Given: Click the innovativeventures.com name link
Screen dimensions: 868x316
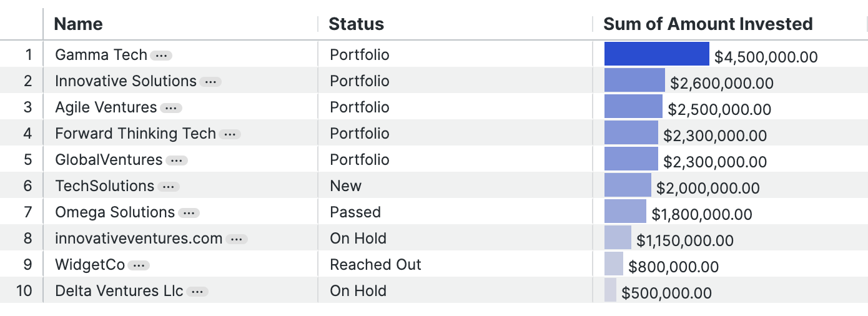Looking at the screenshot, I should point(139,239).
